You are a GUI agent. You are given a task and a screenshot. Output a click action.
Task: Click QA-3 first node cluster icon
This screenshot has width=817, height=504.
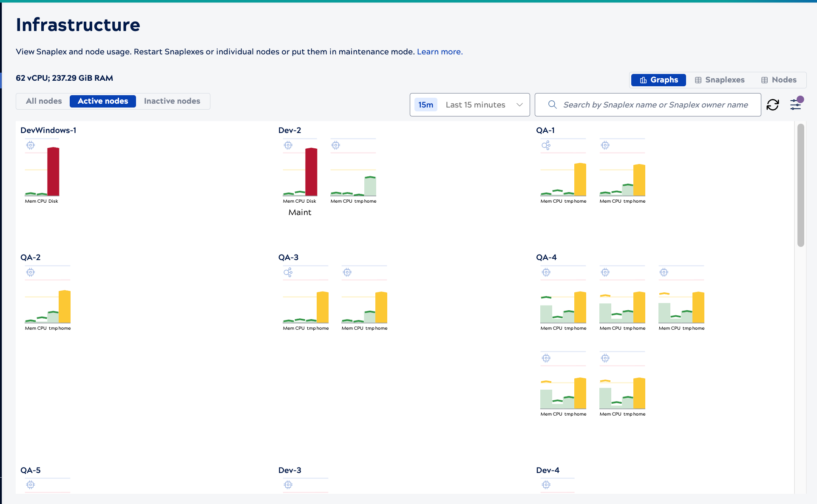click(x=288, y=272)
